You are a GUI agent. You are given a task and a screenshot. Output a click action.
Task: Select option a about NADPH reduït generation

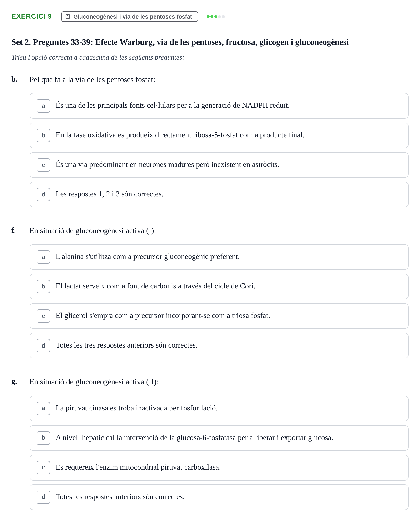[x=219, y=106]
